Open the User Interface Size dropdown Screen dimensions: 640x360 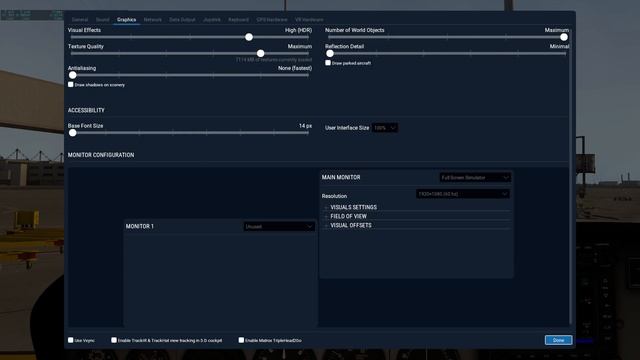(x=384, y=128)
